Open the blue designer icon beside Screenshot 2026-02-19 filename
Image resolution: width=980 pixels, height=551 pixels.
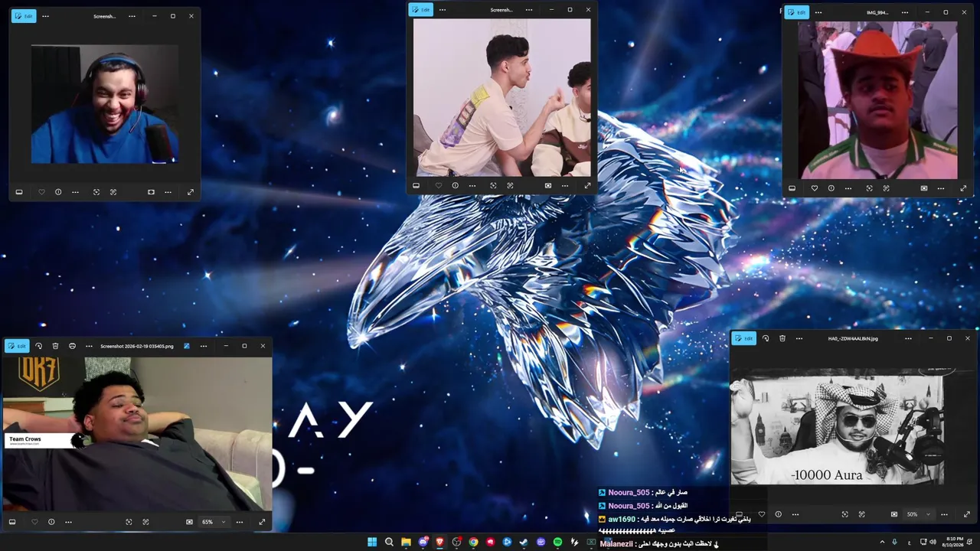pyautogui.click(x=186, y=346)
